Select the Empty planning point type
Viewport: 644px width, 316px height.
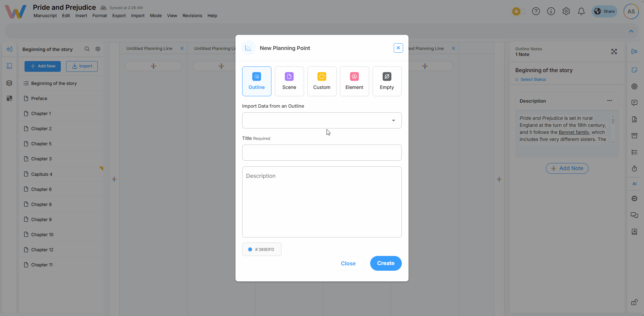387,81
